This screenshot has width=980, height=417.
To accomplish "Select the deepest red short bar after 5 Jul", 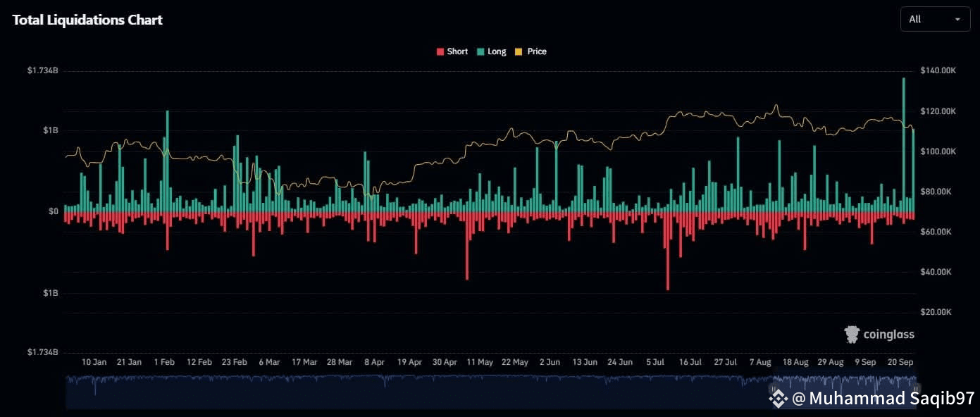I will (x=667, y=250).
